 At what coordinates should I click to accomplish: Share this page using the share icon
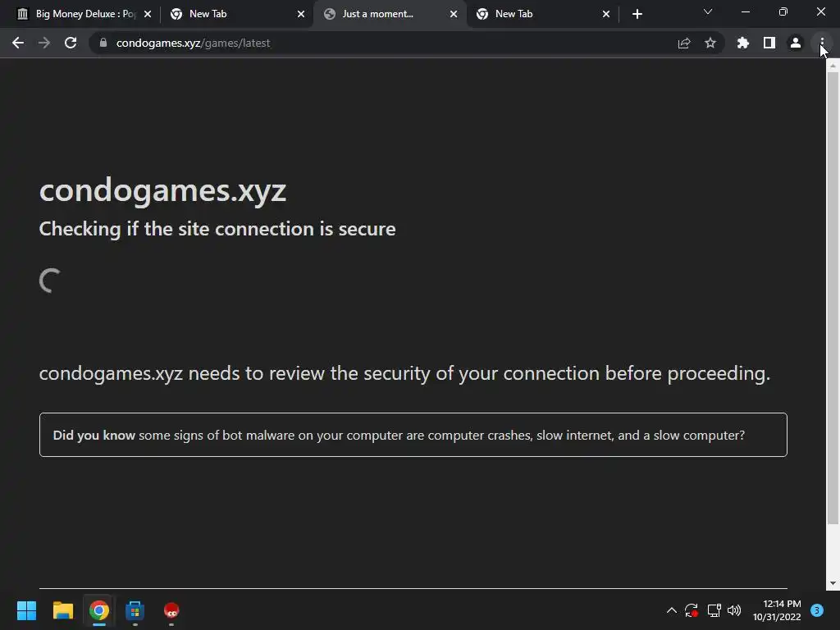point(684,43)
